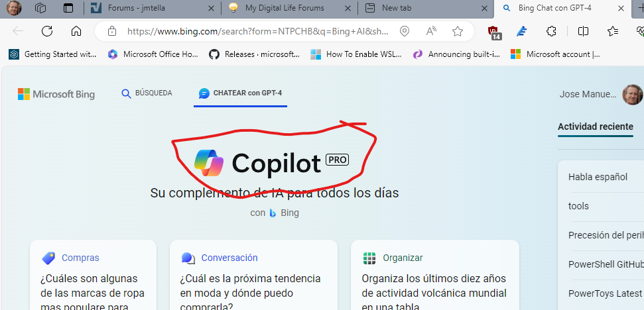The width and height of the screenshot is (644, 310).
Task: View site information lock icon
Action: click(x=111, y=31)
